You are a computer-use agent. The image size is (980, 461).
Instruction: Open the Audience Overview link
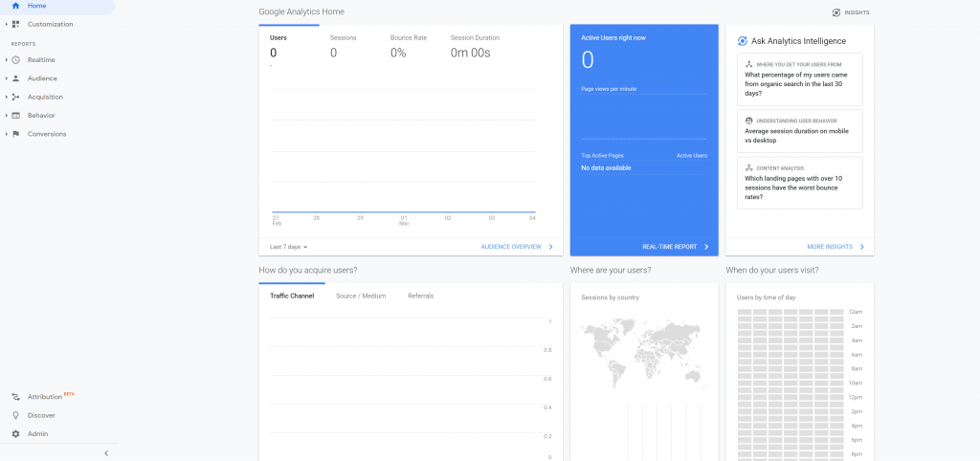(x=511, y=247)
